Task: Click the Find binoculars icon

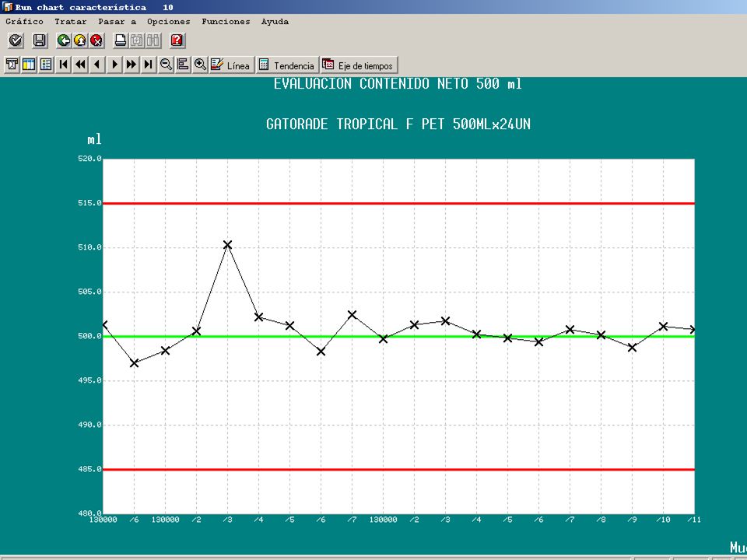Action: coord(137,40)
